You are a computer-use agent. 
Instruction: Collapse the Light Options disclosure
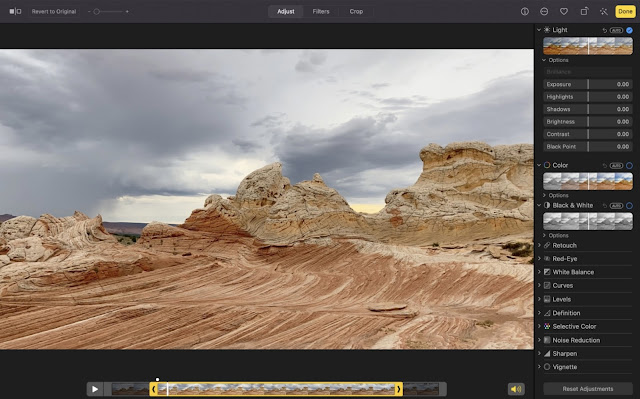544,60
